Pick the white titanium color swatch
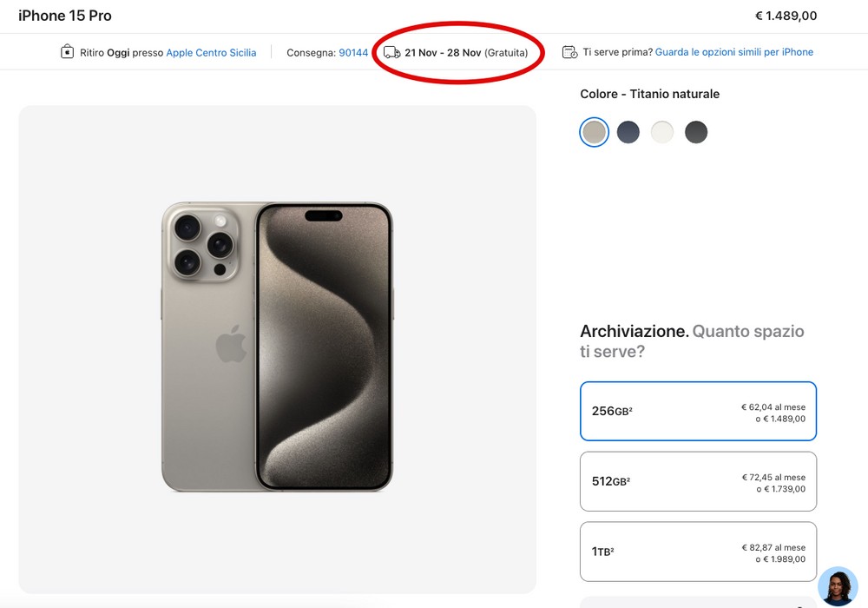Viewport: 868px width, 608px height. click(662, 132)
